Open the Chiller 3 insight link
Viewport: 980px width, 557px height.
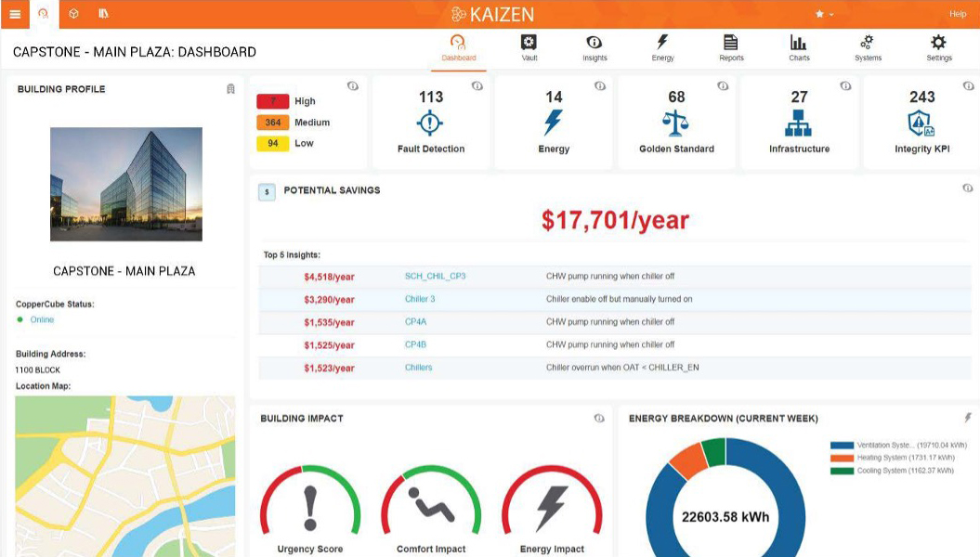(420, 299)
